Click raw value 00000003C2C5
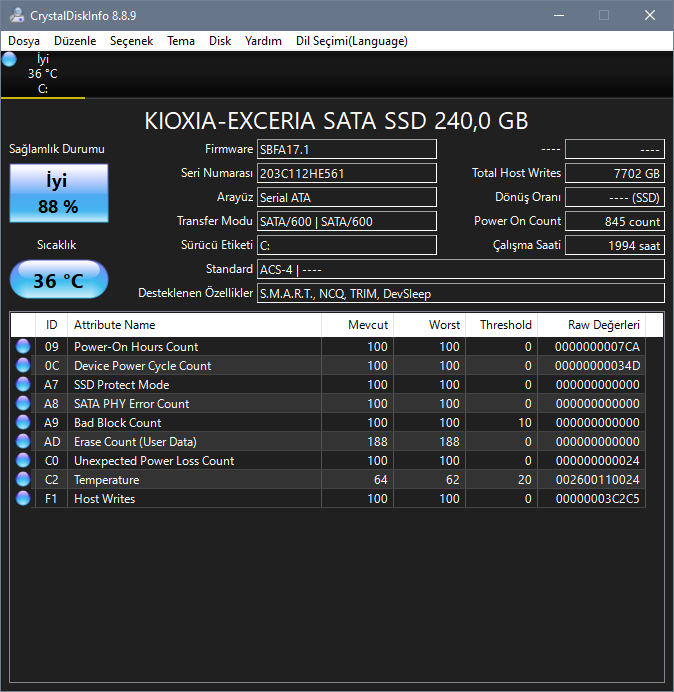674x692 pixels. (597, 499)
